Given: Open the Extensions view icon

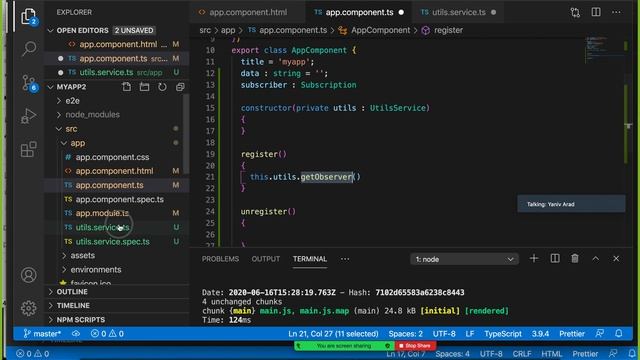Looking at the screenshot, I should tap(29, 149).
